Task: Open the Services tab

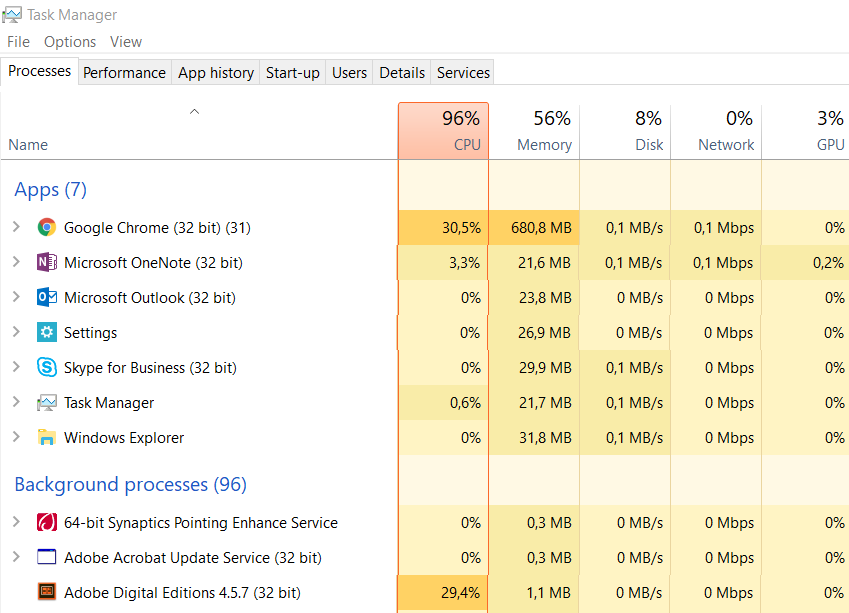Action: coord(463,73)
